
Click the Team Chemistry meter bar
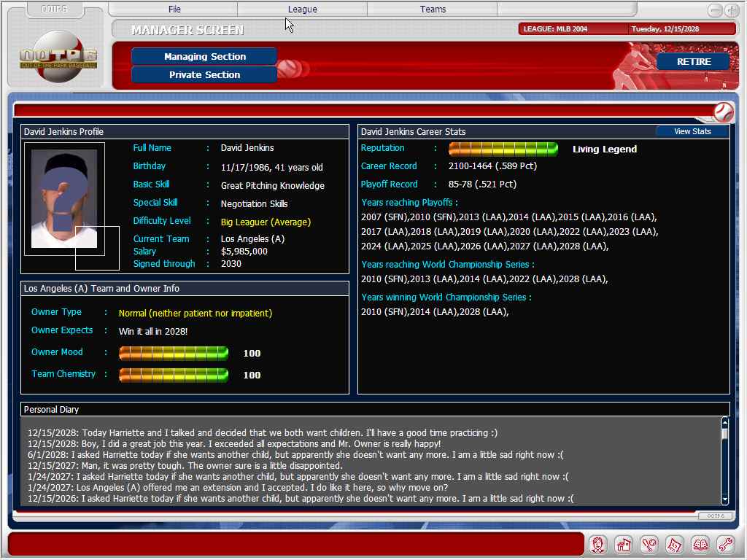coord(174,375)
